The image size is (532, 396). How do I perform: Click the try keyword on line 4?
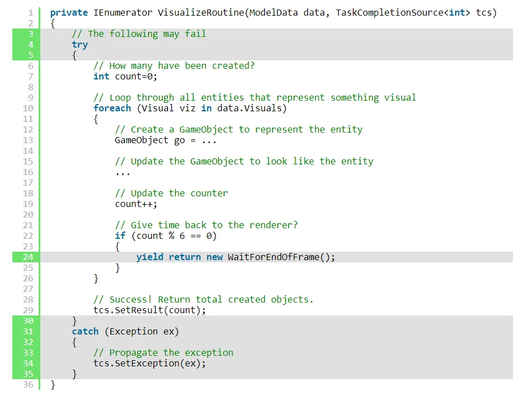pyautogui.click(x=80, y=45)
